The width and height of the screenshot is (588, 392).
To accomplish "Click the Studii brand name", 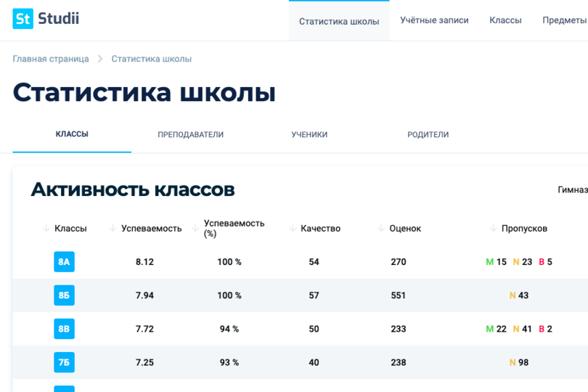I will coord(59,18).
